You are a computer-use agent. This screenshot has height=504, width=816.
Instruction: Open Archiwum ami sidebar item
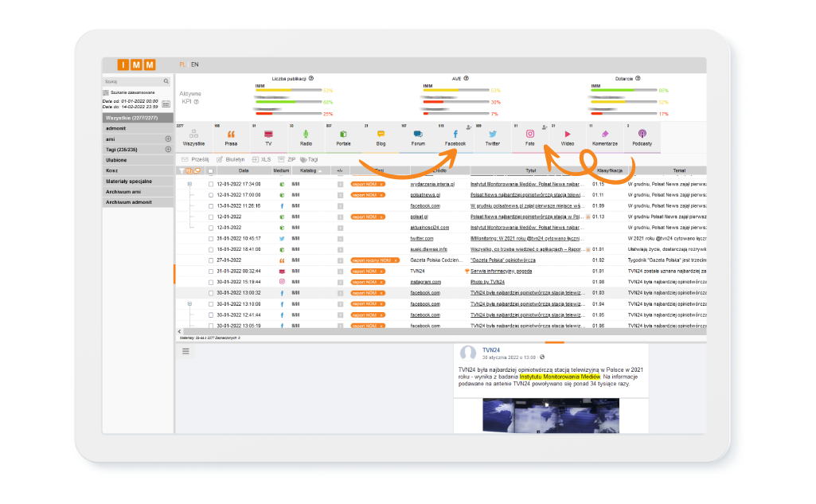[138, 192]
